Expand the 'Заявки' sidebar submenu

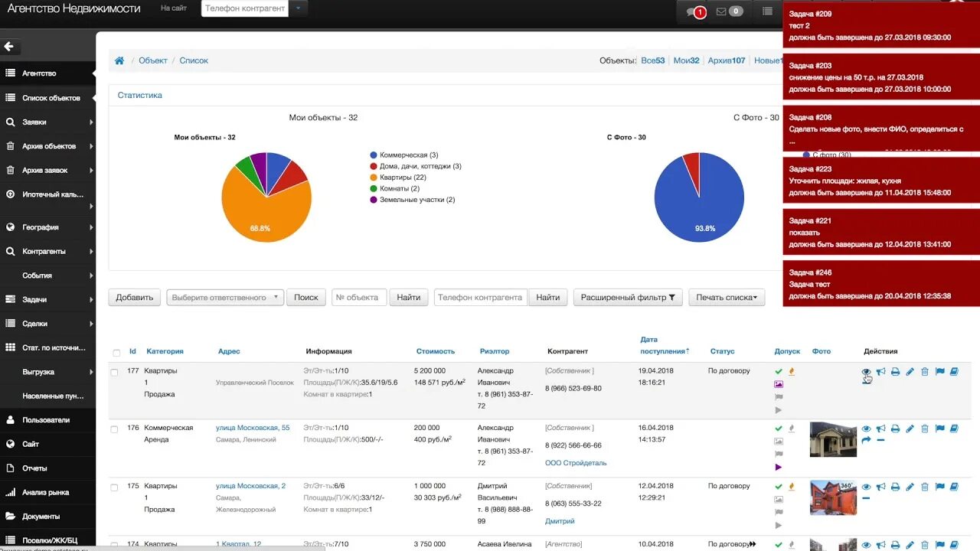tap(90, 122)
